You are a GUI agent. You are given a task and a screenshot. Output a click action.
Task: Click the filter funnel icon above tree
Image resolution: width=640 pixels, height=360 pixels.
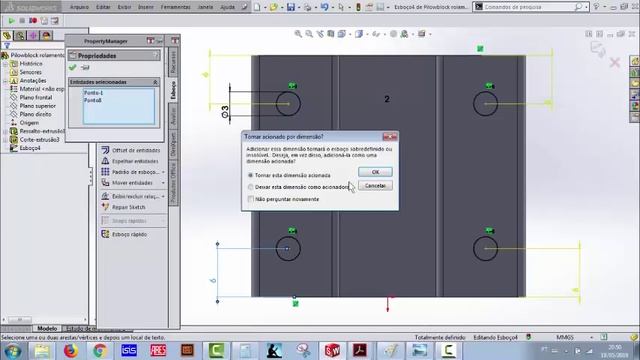7,46
